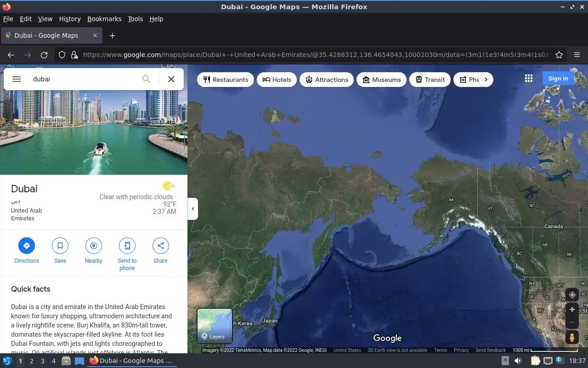Click the Dubai - Google Maps taskbar entry
Viewport: 588px width, 368px height.
(x=131, y=361)
